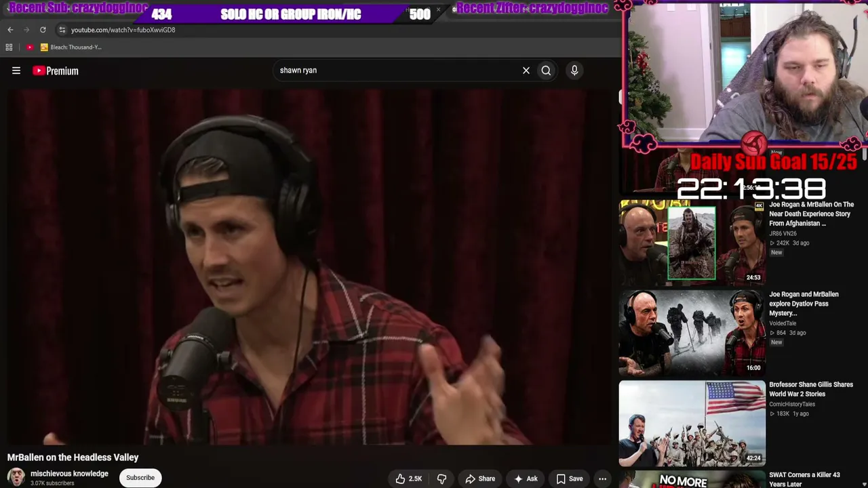Start voice search with microphone

point(574,70)
